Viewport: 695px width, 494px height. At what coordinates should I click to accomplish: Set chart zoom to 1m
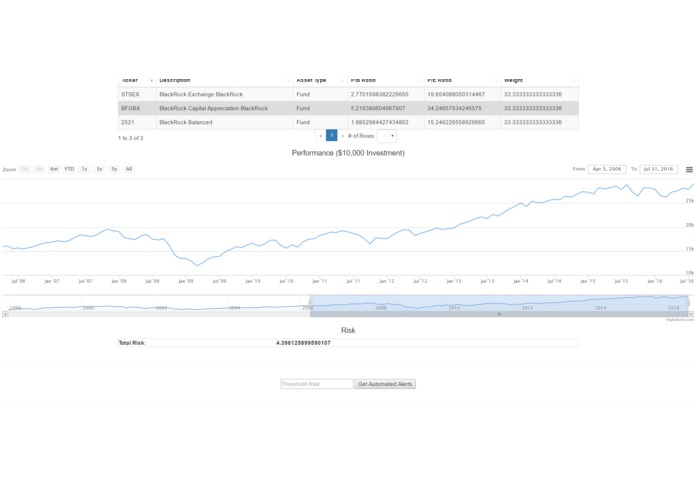tap(24, 169)
